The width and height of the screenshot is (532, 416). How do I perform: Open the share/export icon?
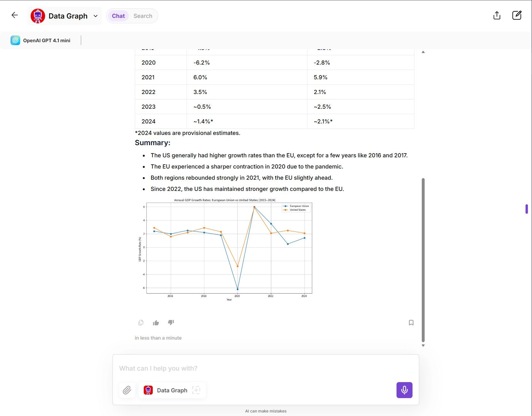(x=497, y=15)
